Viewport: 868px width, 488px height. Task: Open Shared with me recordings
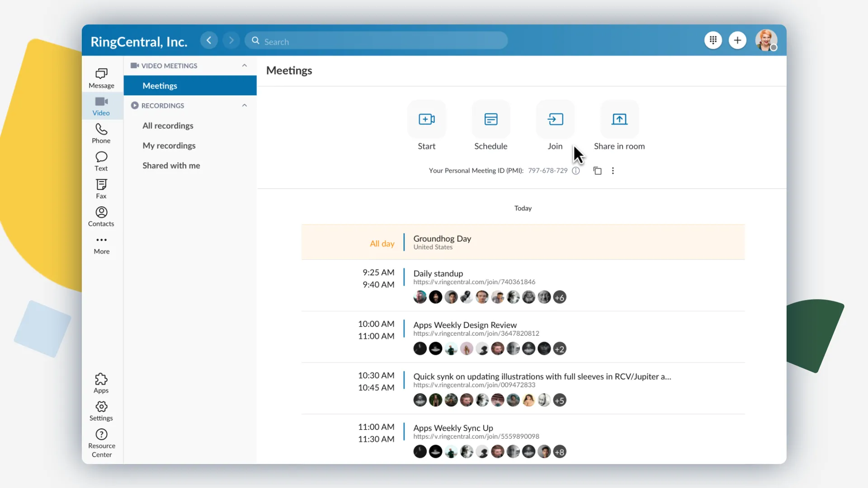pos(171,165)
